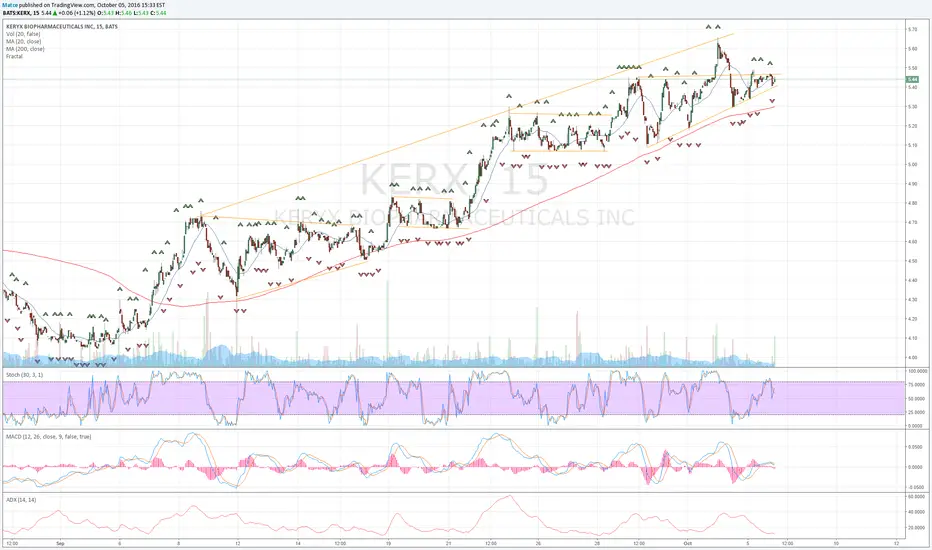This screenshot has height=550, width=932.
Task: Click the +0.06 (+1.12%) change value
Action: click(x=77, y=12)
